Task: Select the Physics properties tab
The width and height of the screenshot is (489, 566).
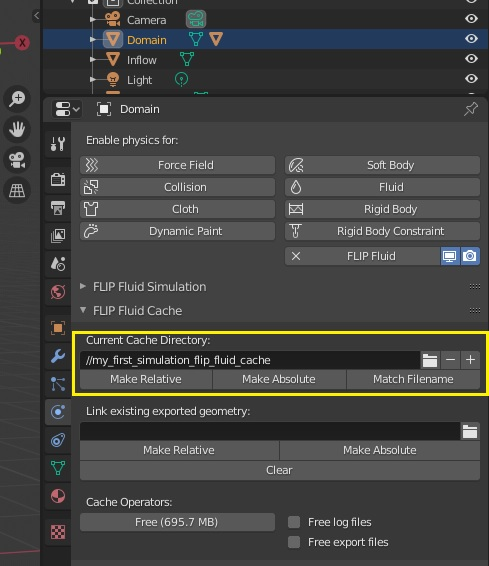Action: (58, 412)
